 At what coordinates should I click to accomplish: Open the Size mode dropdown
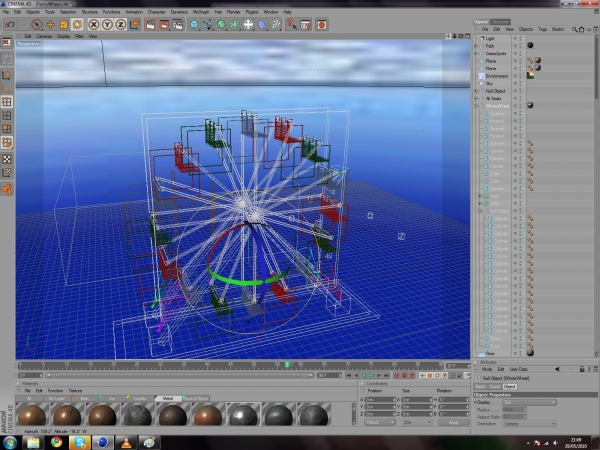pos(417,422)
